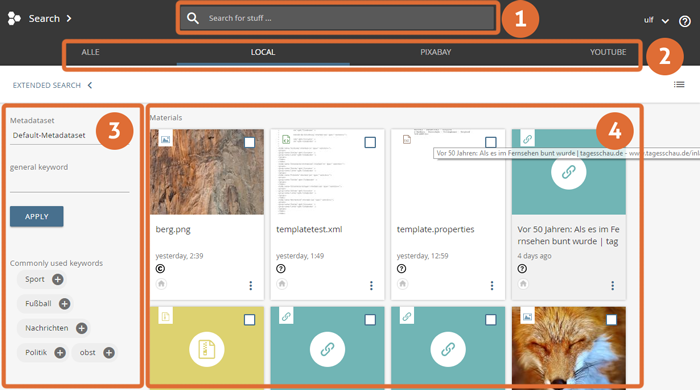Switch to list view icon
This screenshot has width=700, height=390.
679,84
